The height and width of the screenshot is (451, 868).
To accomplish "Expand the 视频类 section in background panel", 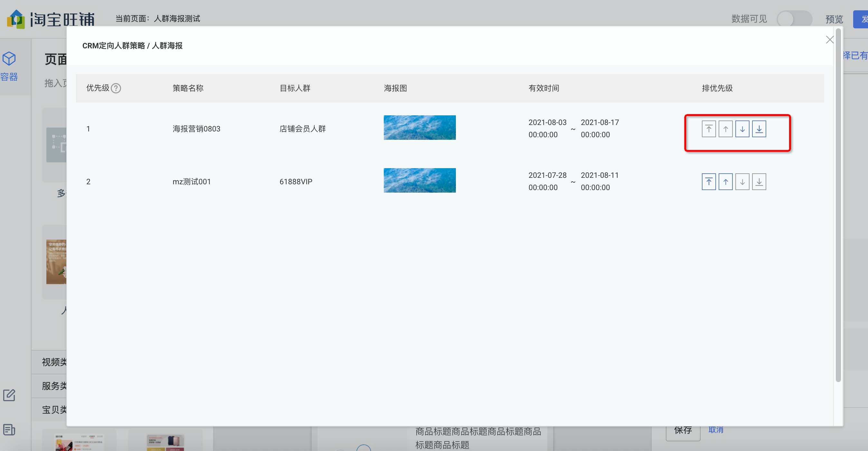I will (x=54, y=362).
